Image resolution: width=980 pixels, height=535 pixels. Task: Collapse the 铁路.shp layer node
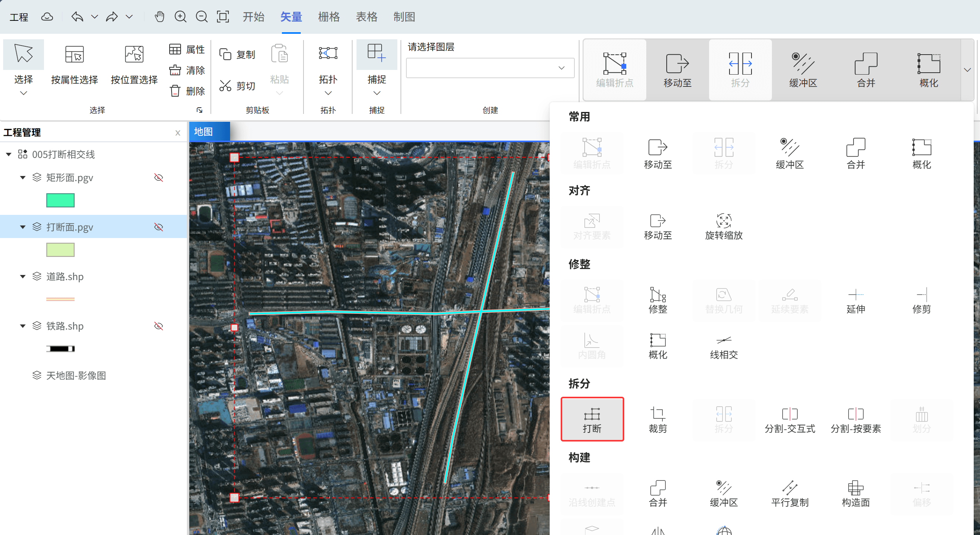(x=23, y=326)
